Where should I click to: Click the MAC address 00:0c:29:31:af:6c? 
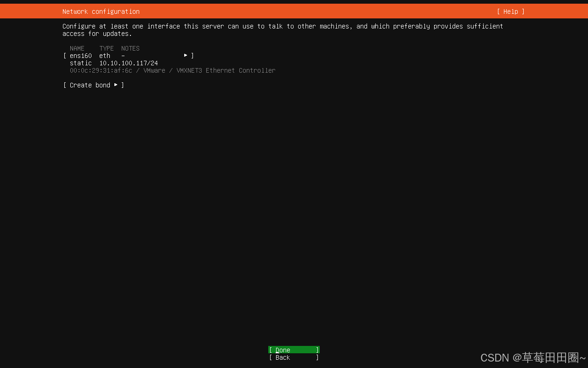(x=101, y=70)
